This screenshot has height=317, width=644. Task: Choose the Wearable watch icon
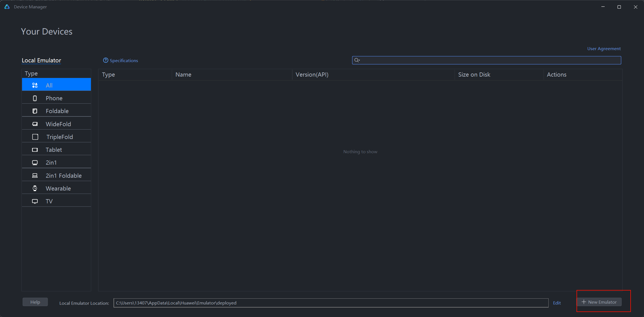(x=35, y=188)
